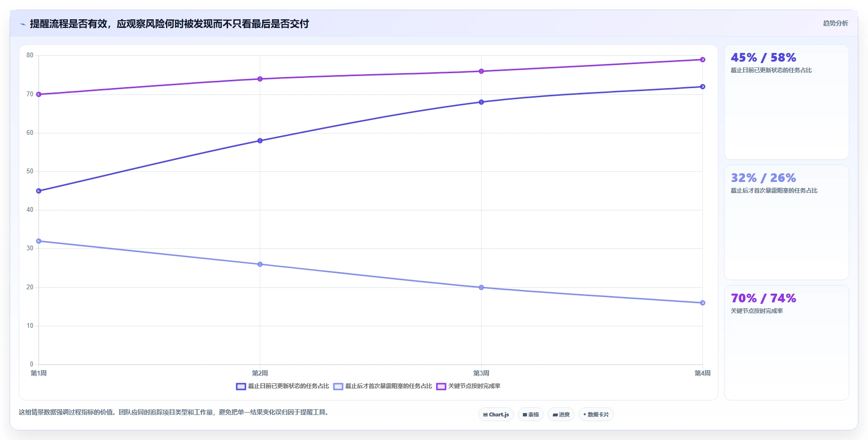Click the 70% / 74% stat value
This screenshot has width=868, height=440.
[x=763, y=298]
